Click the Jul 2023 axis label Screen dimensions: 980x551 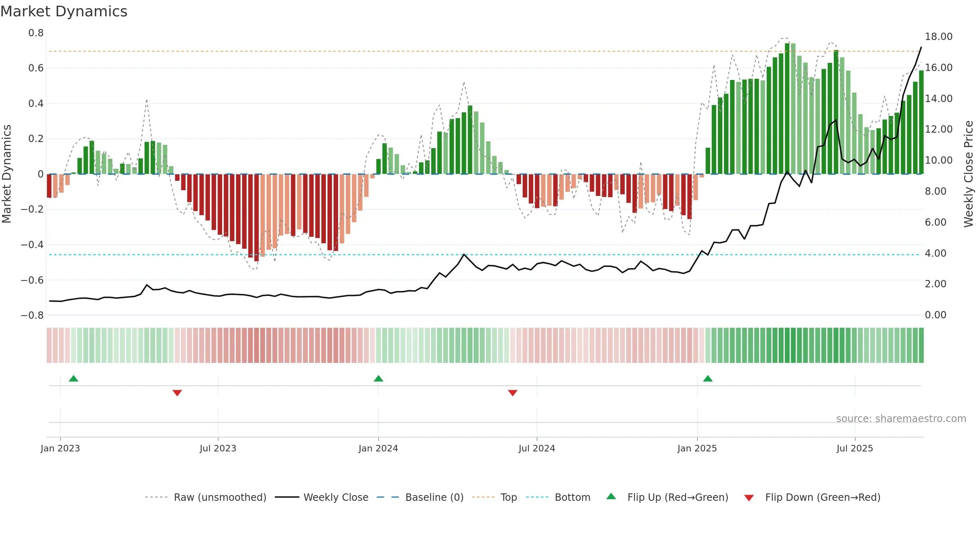point(218,448)
